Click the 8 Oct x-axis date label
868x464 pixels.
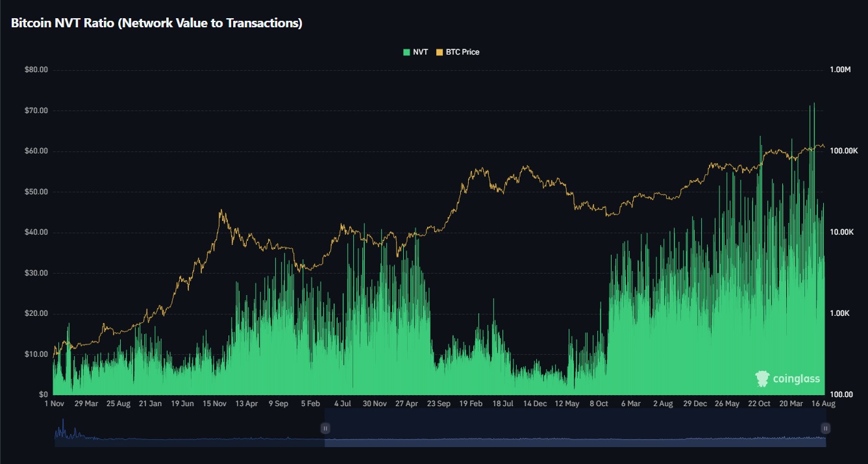pos(599,404)
